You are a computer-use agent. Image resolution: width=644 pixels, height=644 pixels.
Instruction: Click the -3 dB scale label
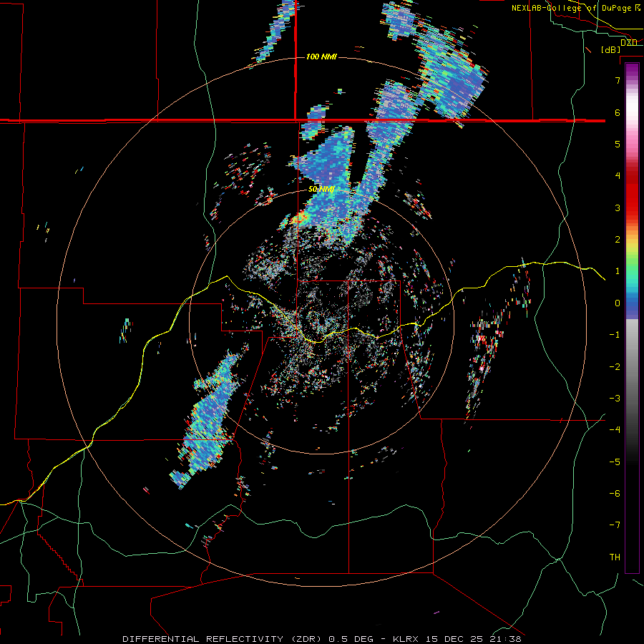[615, 398]
